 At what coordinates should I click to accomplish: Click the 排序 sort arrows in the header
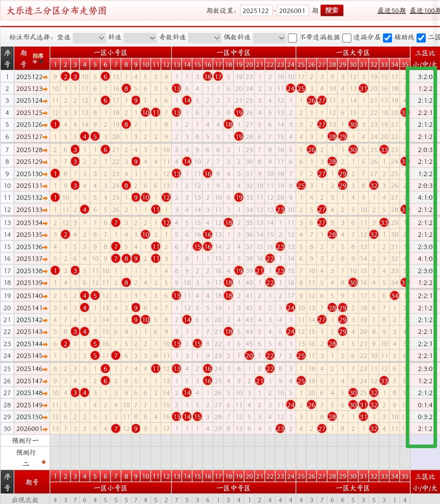point(37,59)
